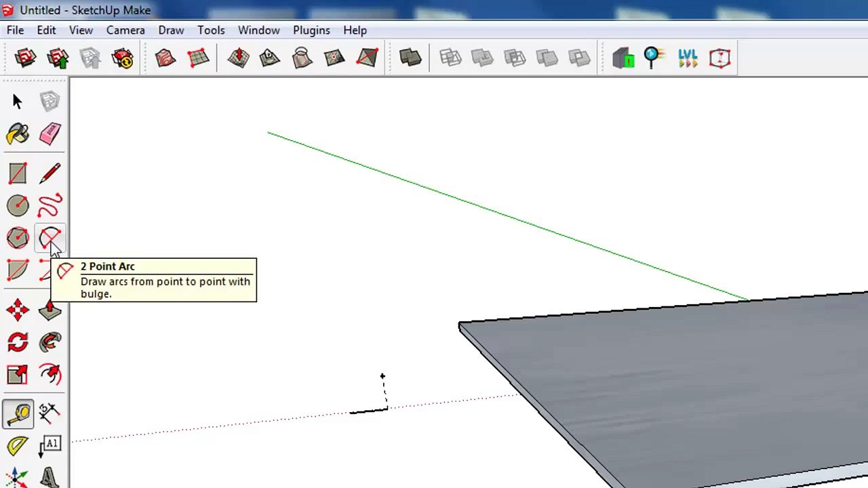Click the 2 Point Arc tool

click(x=50, y=238)
